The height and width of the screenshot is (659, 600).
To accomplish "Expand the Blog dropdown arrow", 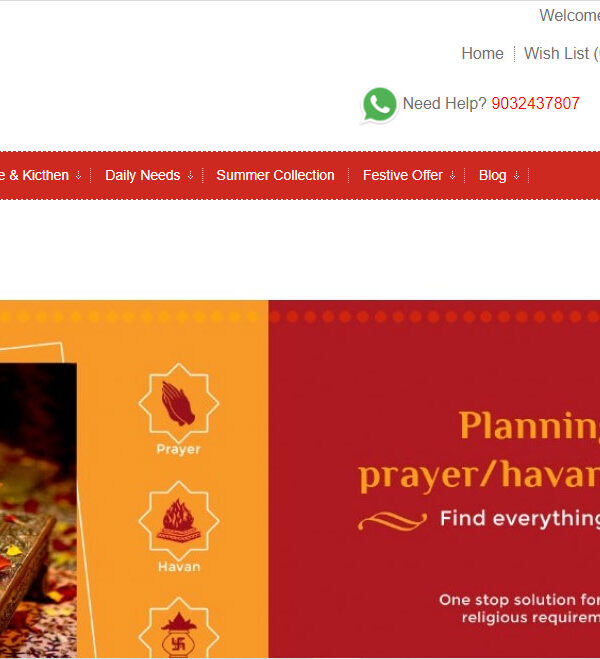I will (x=516, y=175).
